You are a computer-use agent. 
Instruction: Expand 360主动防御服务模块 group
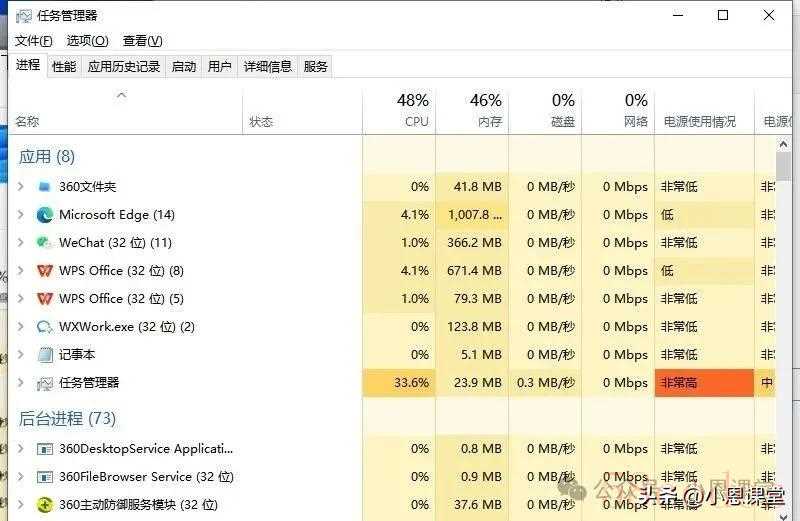20,505
